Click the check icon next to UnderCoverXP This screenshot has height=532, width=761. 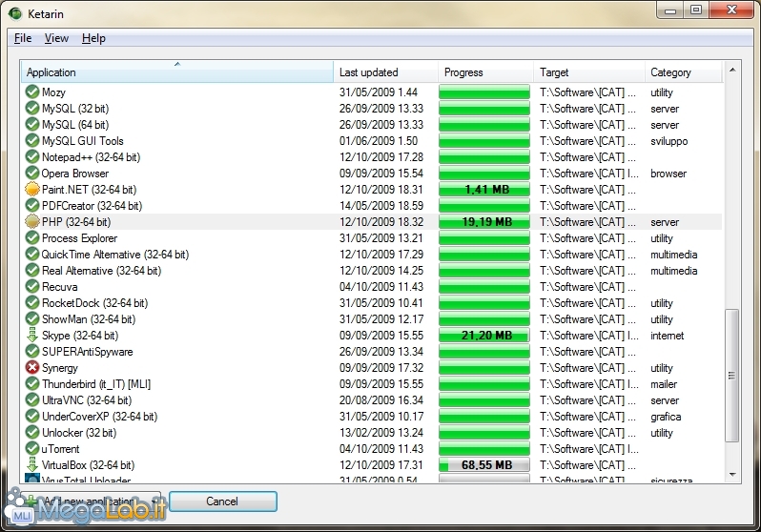(x=32, y=417)
